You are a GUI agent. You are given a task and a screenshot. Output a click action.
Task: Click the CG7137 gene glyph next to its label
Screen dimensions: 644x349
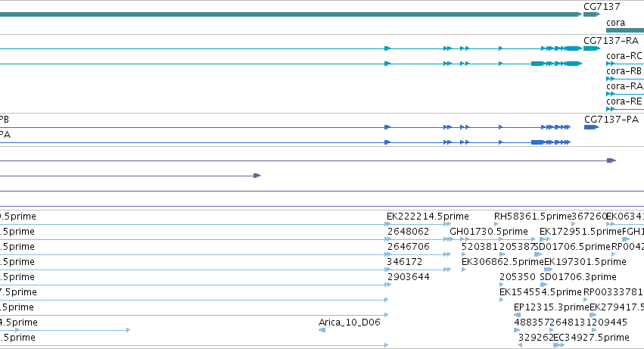click(x=592, y=14)
